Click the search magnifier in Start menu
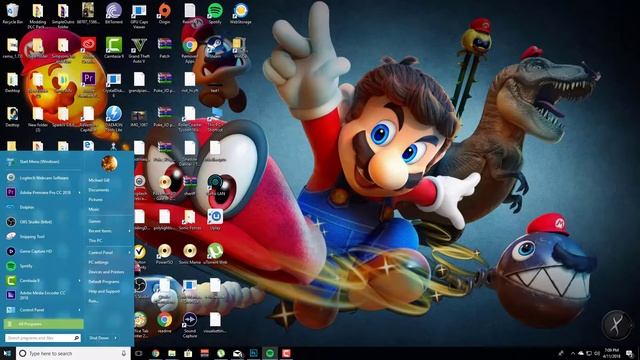 point(76,338)
